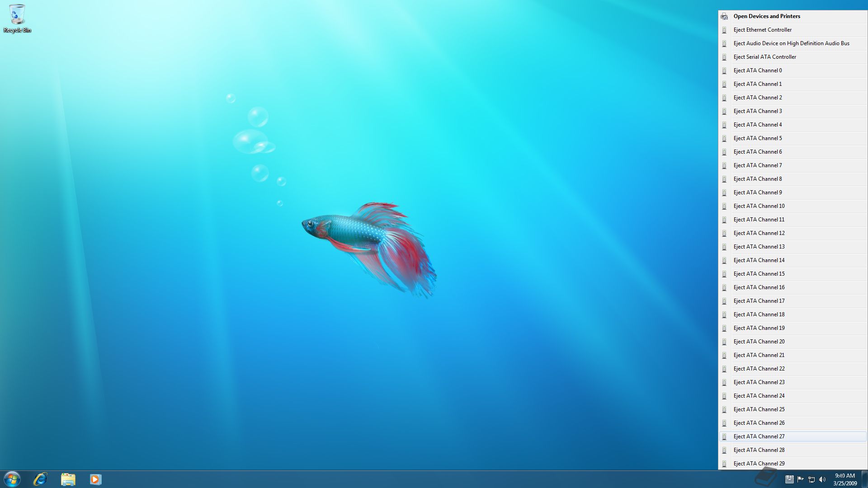This screenshot has width=868, height=488.
Task: Choose Eject ATA Channel 26
Action: click(x=793, y=423)
